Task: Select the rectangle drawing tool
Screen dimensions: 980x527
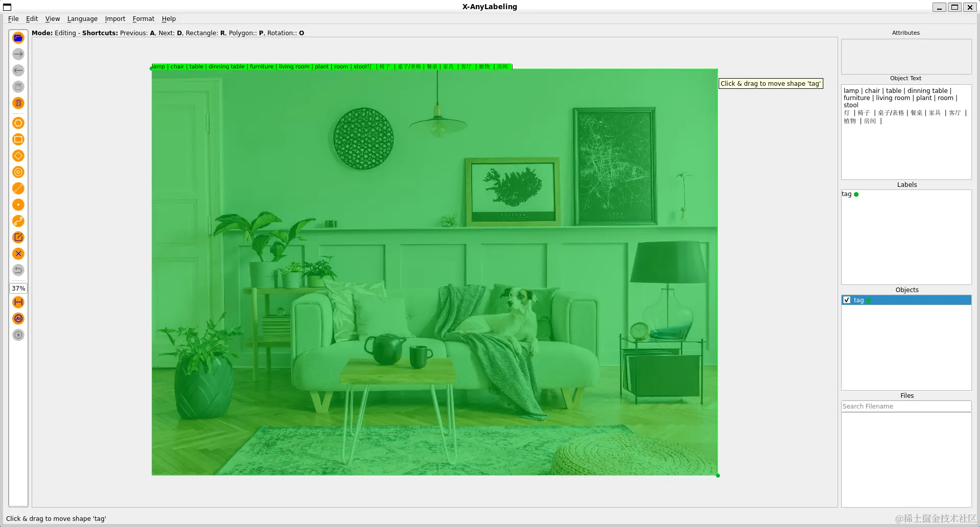Action: click(x=18, y=139)
